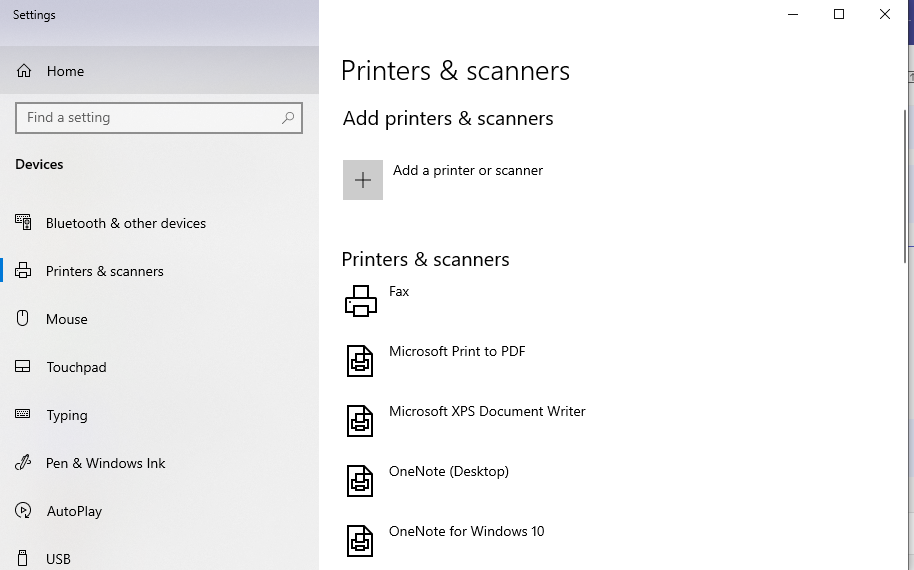
Task: Click Add a printer or scanner label
Action: pyautogui.click(x=467, y=170)
